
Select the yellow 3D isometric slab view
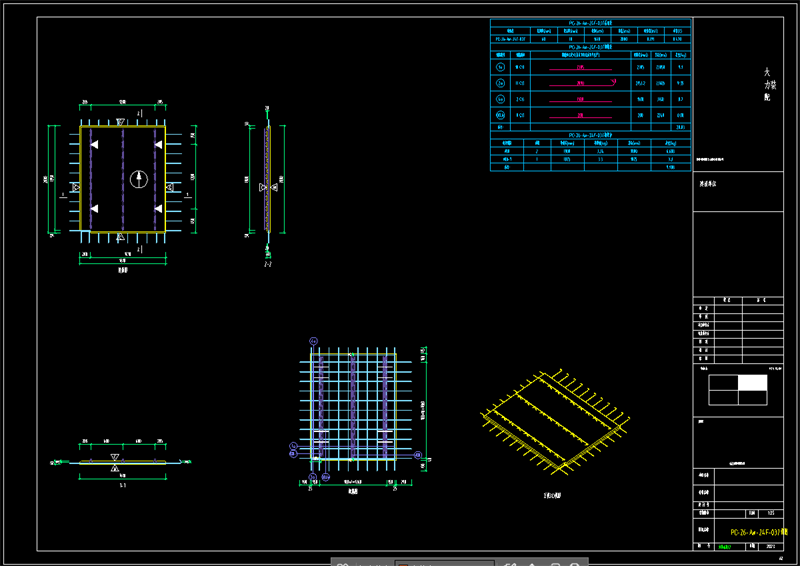tap(556, 422)
